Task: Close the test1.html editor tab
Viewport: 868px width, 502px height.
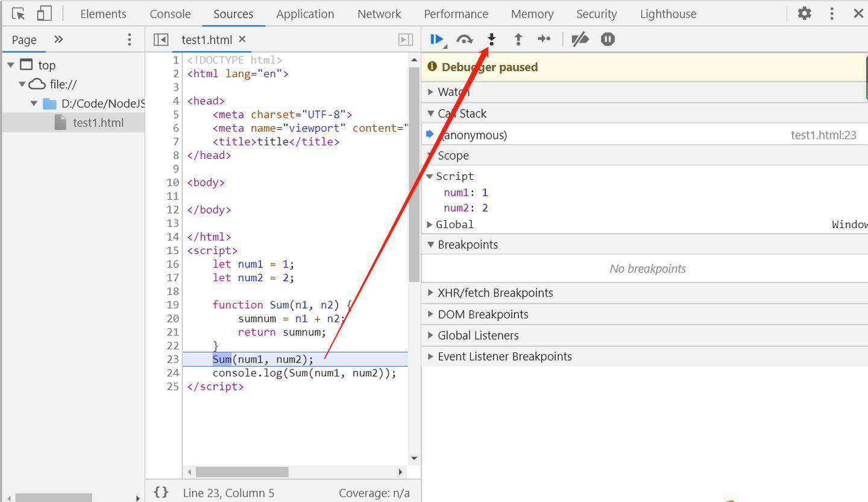Action: 242,39
